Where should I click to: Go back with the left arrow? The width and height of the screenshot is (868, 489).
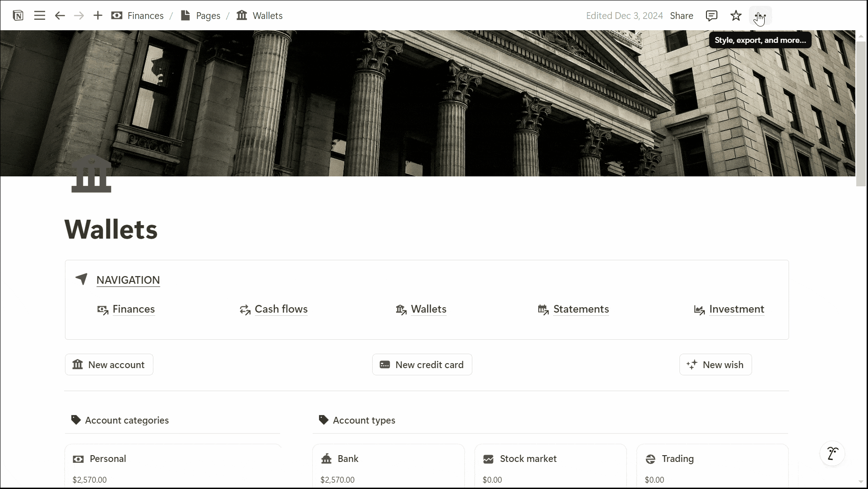pos(60,16)
